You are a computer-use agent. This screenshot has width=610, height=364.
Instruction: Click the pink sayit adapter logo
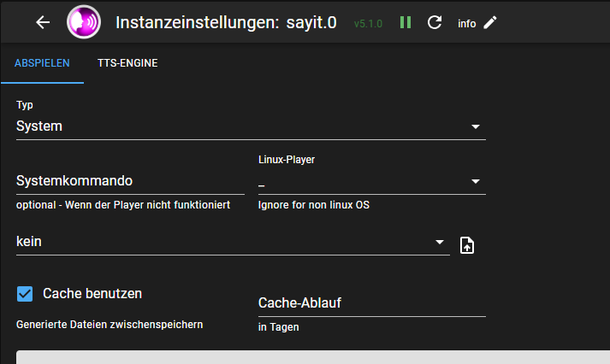tap(83, 22)
